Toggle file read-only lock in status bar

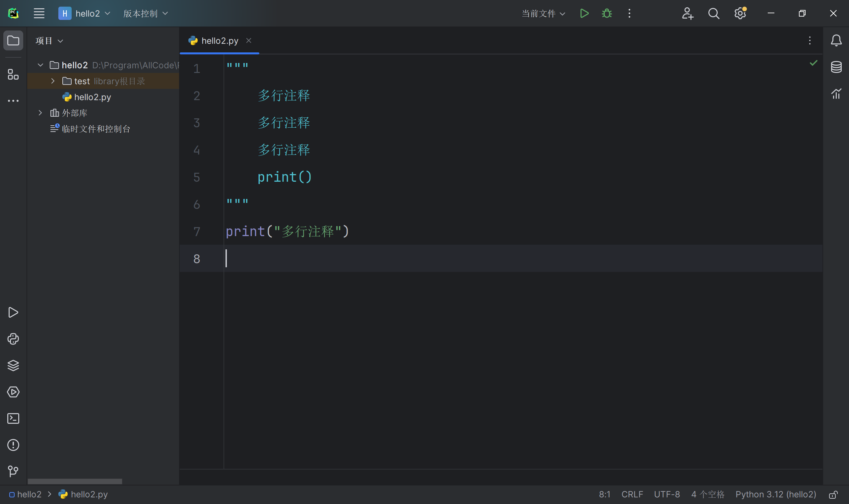click(x=833, y=494)
